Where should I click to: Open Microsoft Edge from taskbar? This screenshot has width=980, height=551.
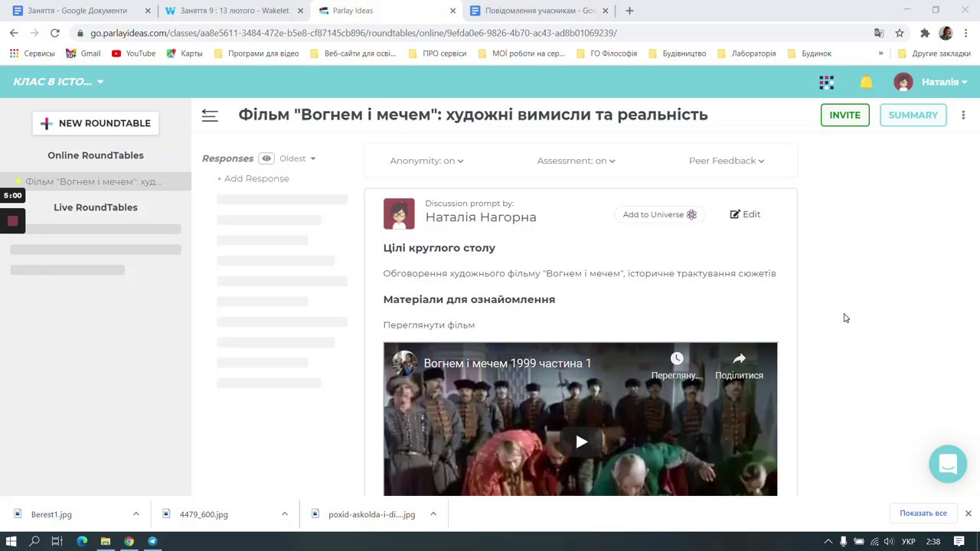[x=82, y=541]
